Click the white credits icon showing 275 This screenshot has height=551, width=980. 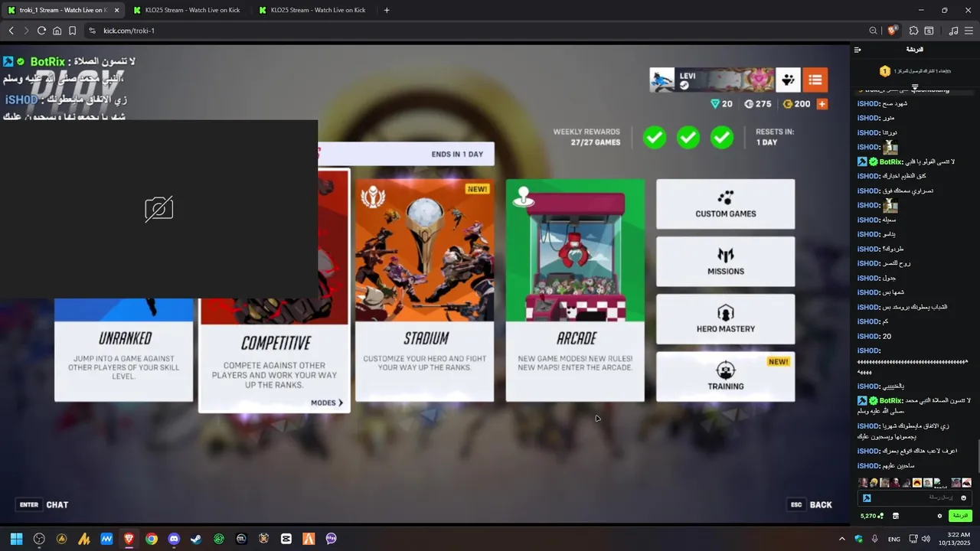(749, 104)
